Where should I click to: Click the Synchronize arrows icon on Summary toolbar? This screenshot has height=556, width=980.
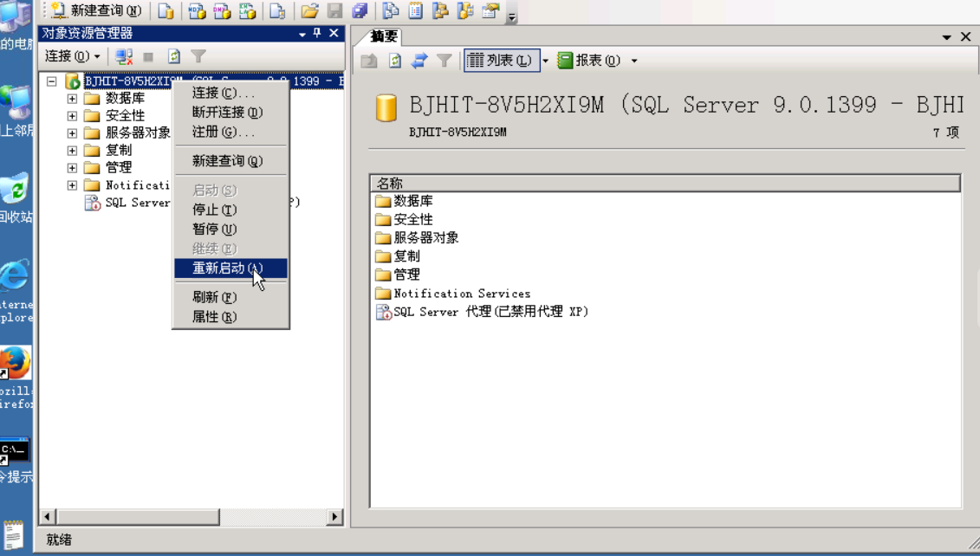(419, 61)
